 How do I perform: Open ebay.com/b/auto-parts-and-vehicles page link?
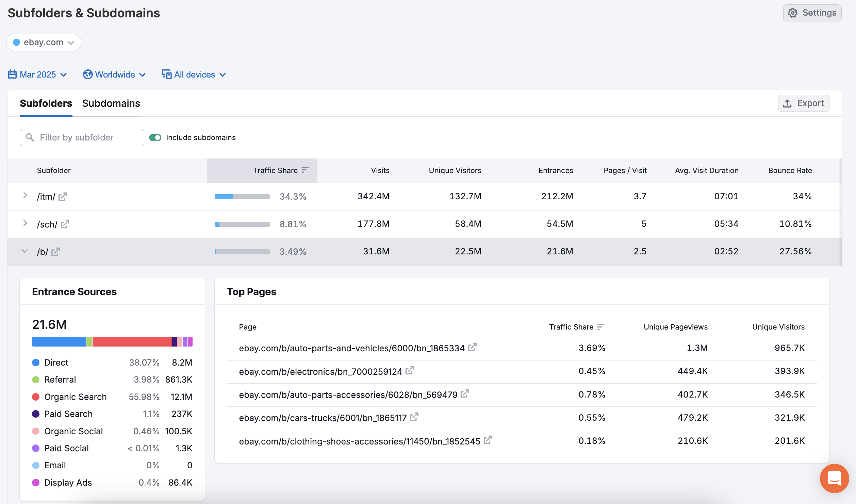[x=352, y=348]
